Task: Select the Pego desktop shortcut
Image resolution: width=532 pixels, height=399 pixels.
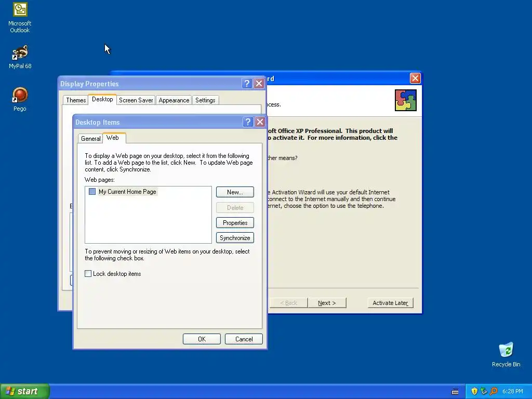Action: click(x=20, y=99)
